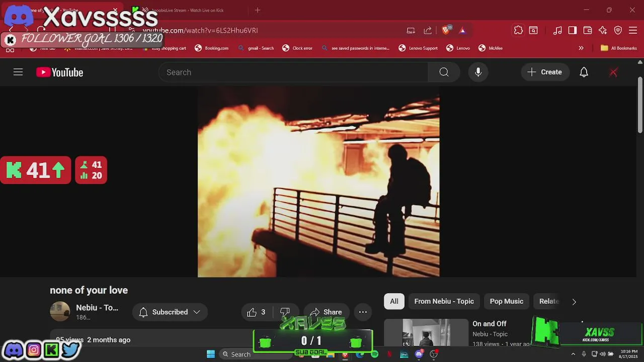
Task: Open the On and Off video title
Action: (x=490, y=324)
